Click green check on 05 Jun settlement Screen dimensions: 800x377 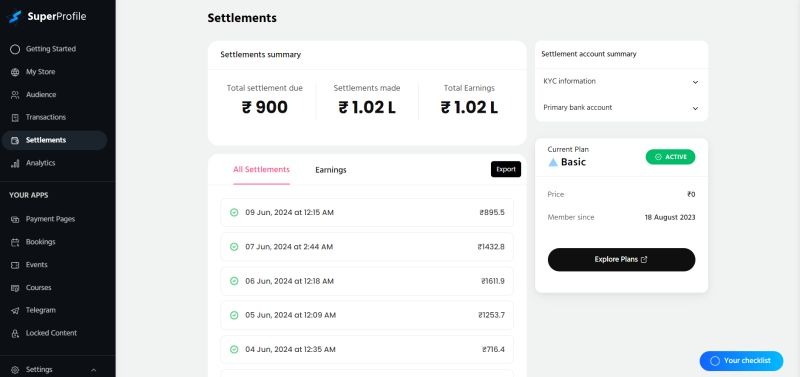234,315
